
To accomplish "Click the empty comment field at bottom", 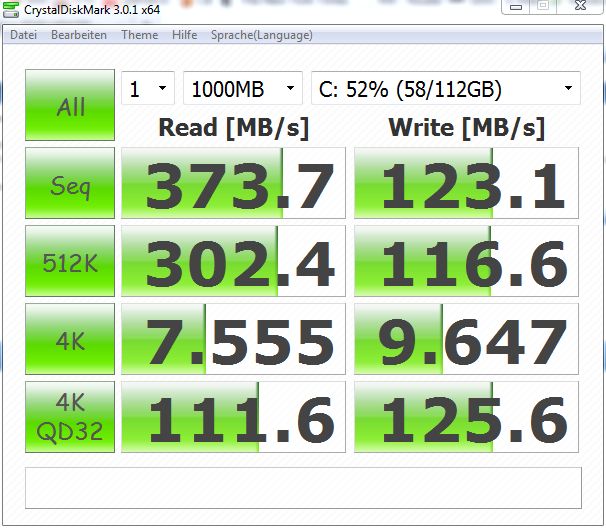I will tap(303, 488).
